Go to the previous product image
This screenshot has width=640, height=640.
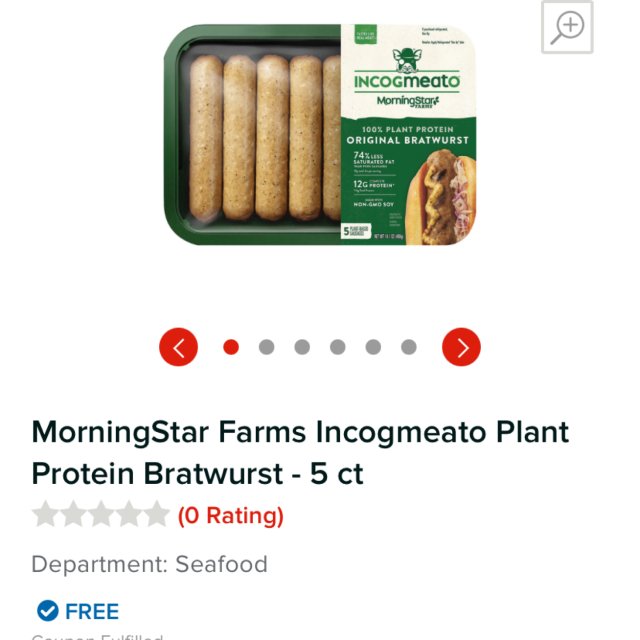click(x=179, y=347)
